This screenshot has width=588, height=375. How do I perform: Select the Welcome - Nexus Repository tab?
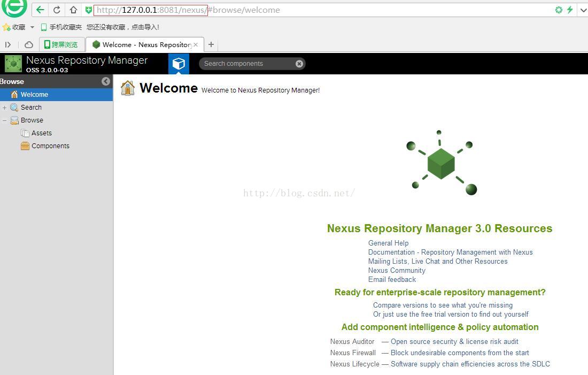[x=144, y=45]
